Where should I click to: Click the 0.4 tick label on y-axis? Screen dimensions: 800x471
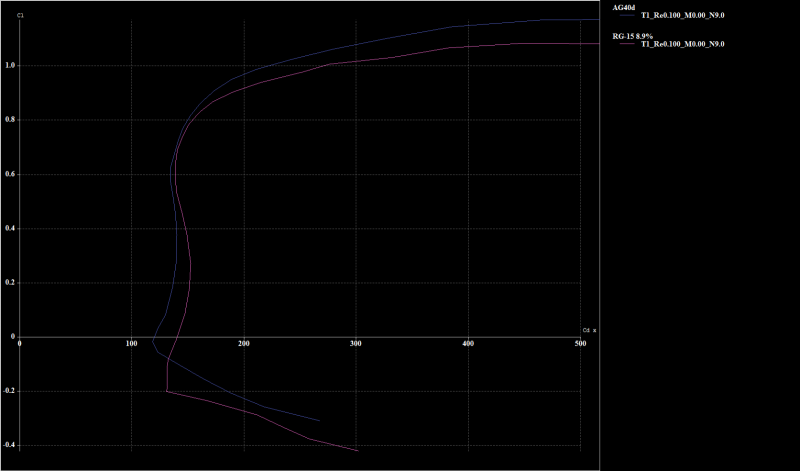[x=9, y=228]
